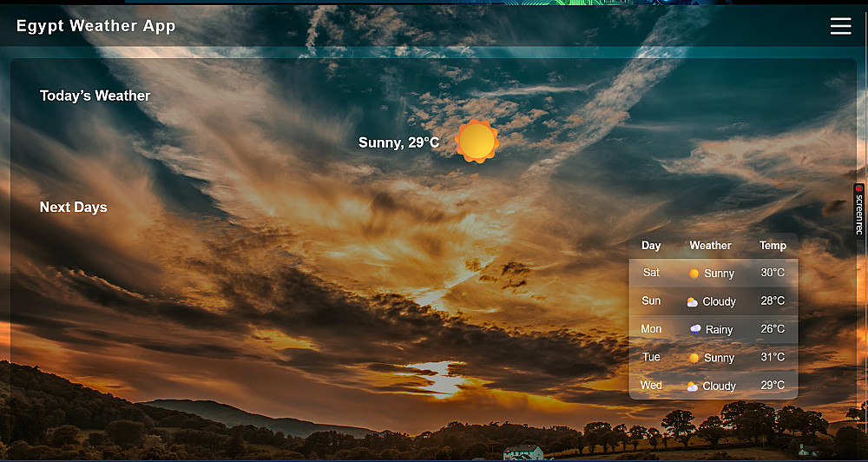This screenshot has height=462, width=868.
Task: Click the Sunny, 29°C current reading
Action: (398, 142)
